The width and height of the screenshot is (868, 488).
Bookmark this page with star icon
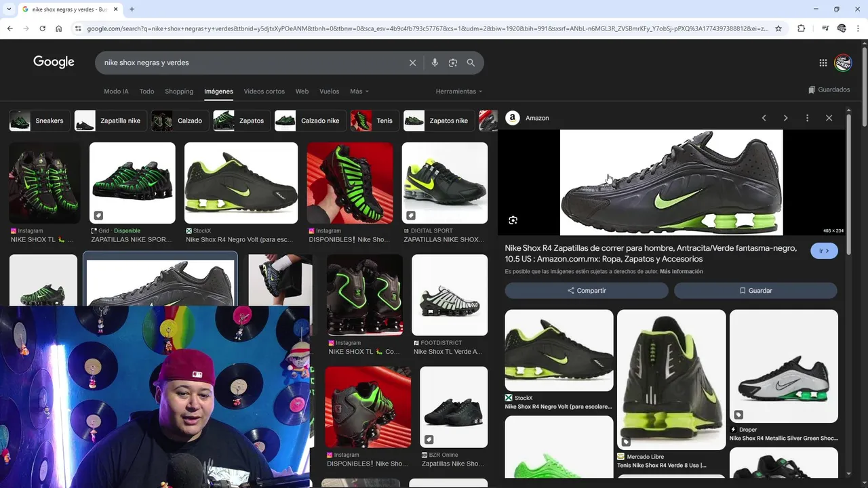tap(778, 28)
